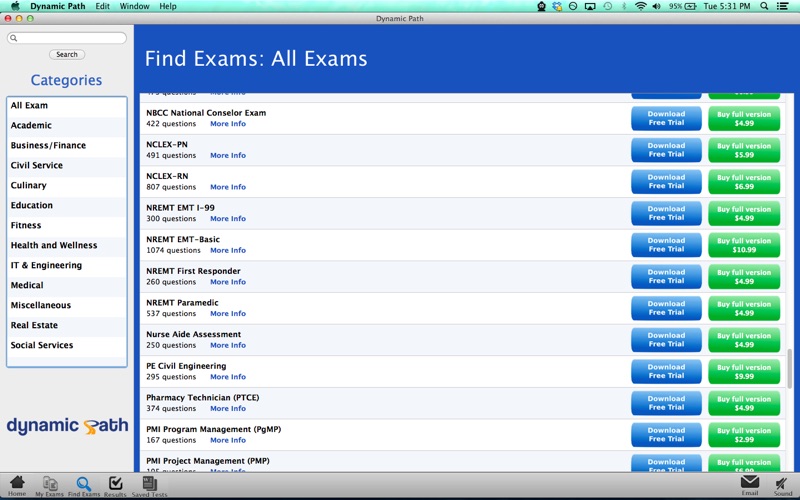This screenshot has height=500, width=800.
Task: Open More Info for Pharmacy Technician (PTCE)
Action: (228, 408)
